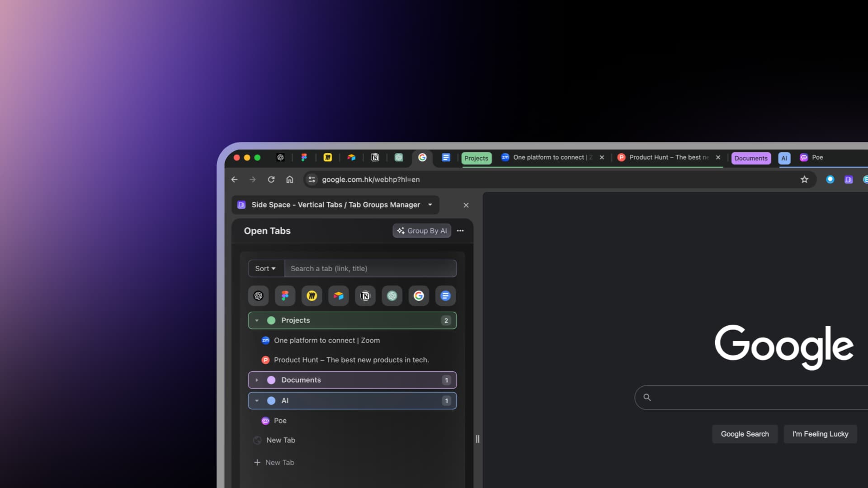Switch to the Product Hunt browser tab

665,157
